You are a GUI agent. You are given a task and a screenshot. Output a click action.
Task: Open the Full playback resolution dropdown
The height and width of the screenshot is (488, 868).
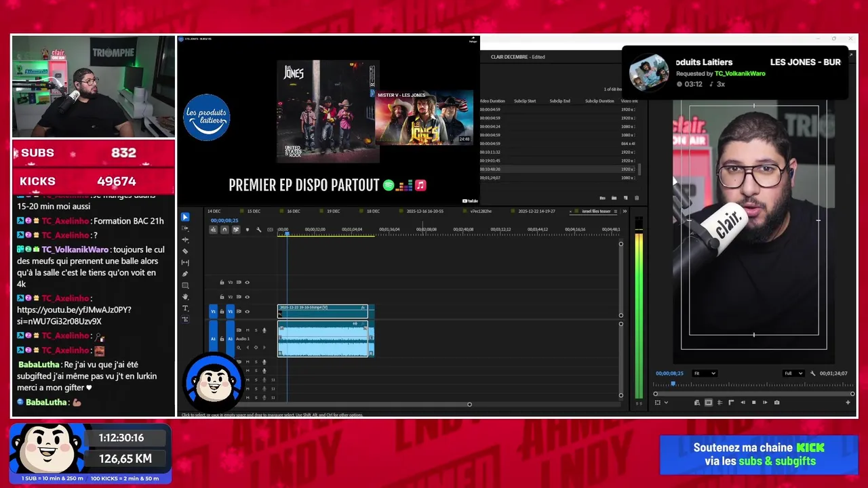(793, 373)
